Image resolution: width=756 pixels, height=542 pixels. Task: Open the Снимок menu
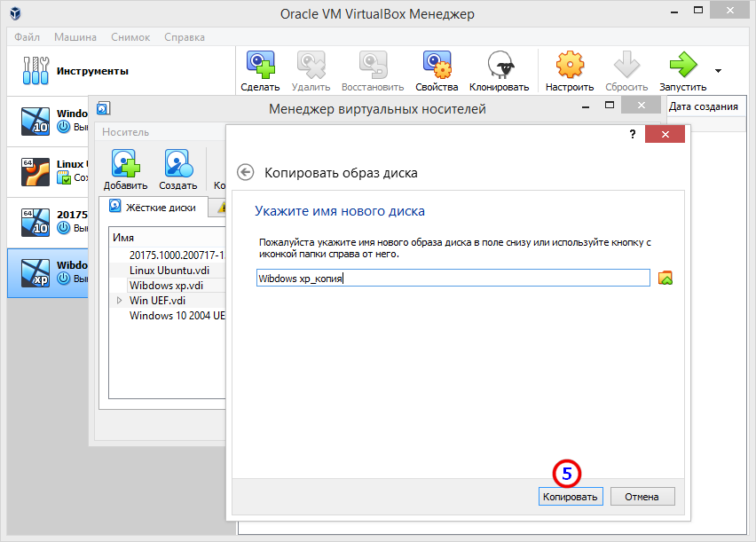click(130, 37)
